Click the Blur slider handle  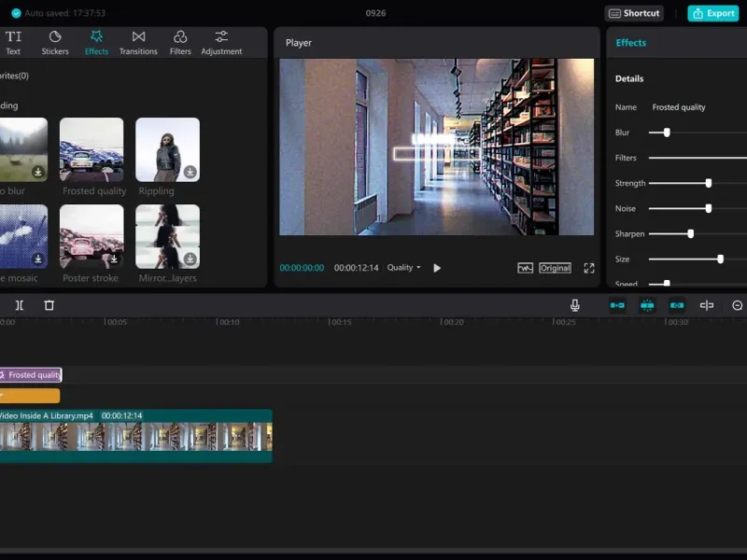(x=666, y=133)
